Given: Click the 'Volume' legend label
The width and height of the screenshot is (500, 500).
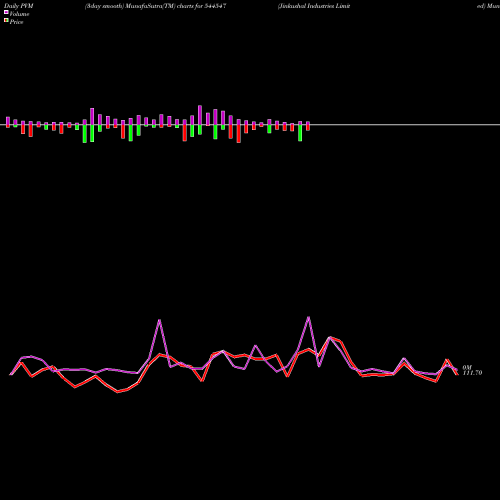Looking at the screenshot, I should pos(19,14).
